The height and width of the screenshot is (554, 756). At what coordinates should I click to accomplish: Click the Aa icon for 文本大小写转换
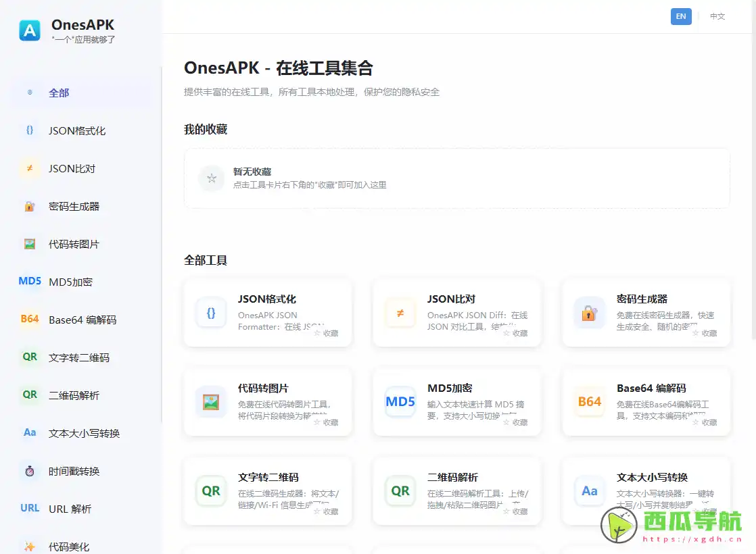[29, 433]
